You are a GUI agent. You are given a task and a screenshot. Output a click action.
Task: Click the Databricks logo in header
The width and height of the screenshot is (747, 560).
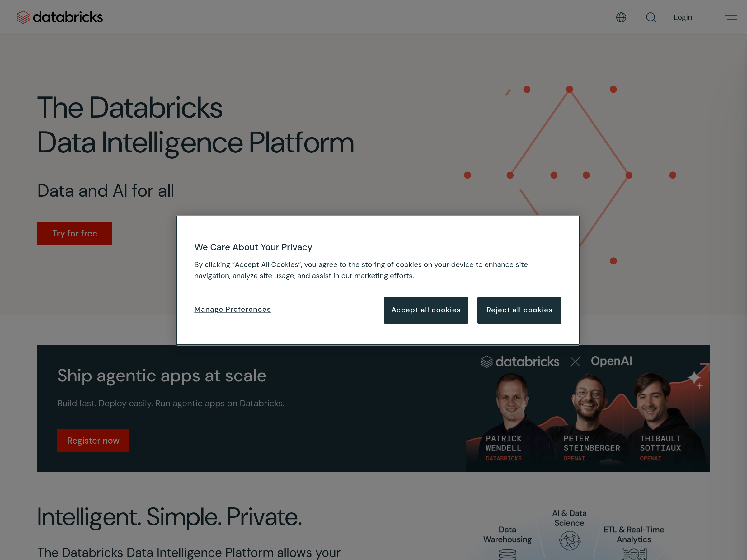59,17
